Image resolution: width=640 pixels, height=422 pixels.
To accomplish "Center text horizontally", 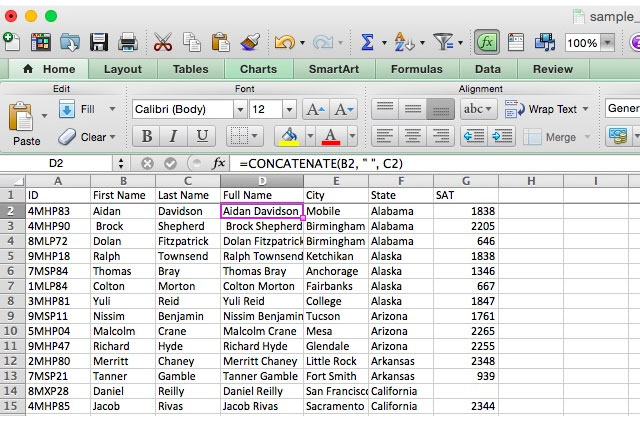I will 413,136.
